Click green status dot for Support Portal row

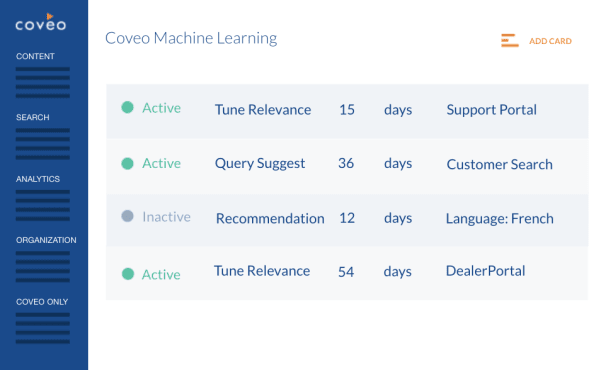coord(127,107)
